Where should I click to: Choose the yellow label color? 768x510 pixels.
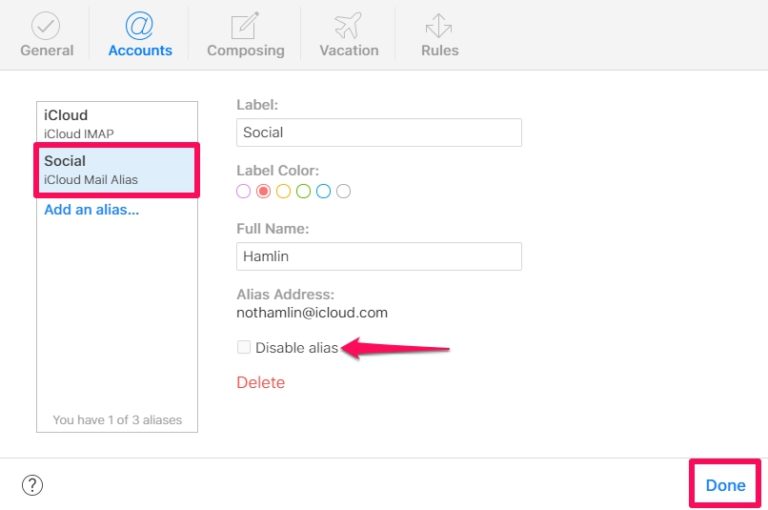pyautogui.click(x=283, y=191)
